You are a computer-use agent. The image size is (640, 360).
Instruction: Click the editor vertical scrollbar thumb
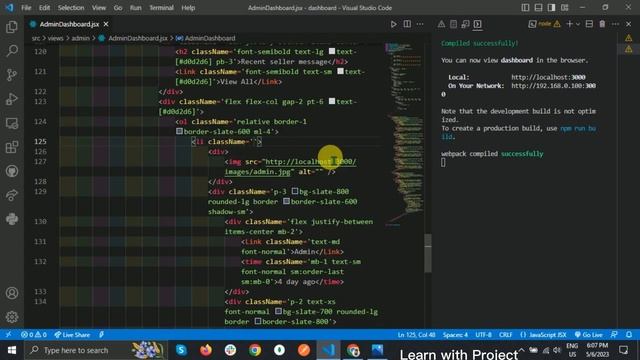428,253
